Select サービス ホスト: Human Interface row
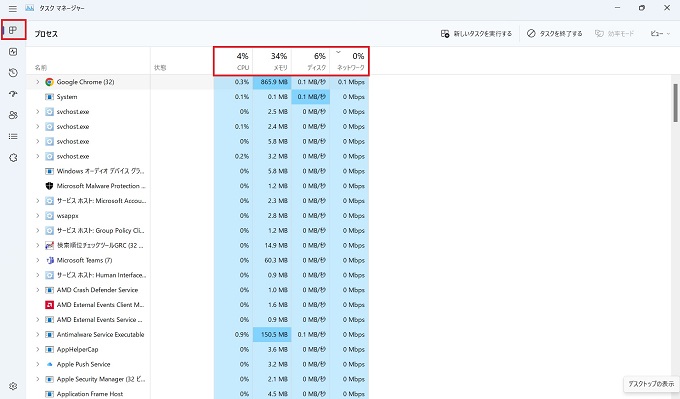This screenshot has width=680, height=399. [x=197, y=275]
